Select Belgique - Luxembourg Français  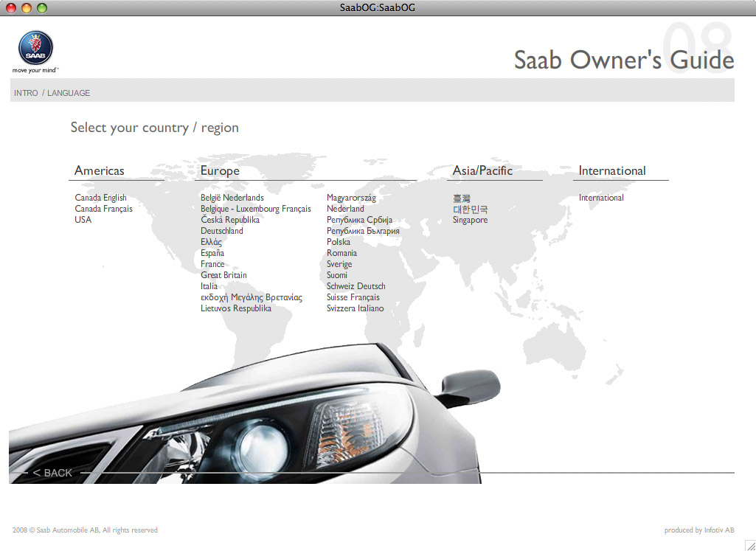[256, 209]
